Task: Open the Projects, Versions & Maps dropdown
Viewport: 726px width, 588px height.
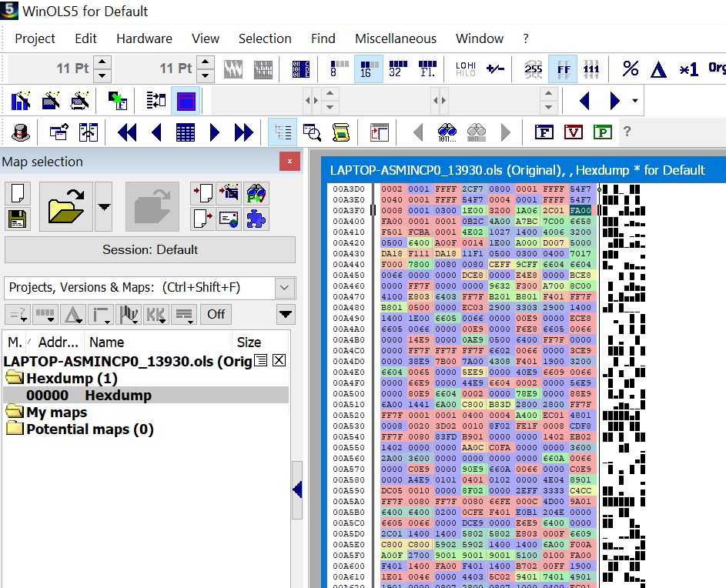Action: click(285, 288)
